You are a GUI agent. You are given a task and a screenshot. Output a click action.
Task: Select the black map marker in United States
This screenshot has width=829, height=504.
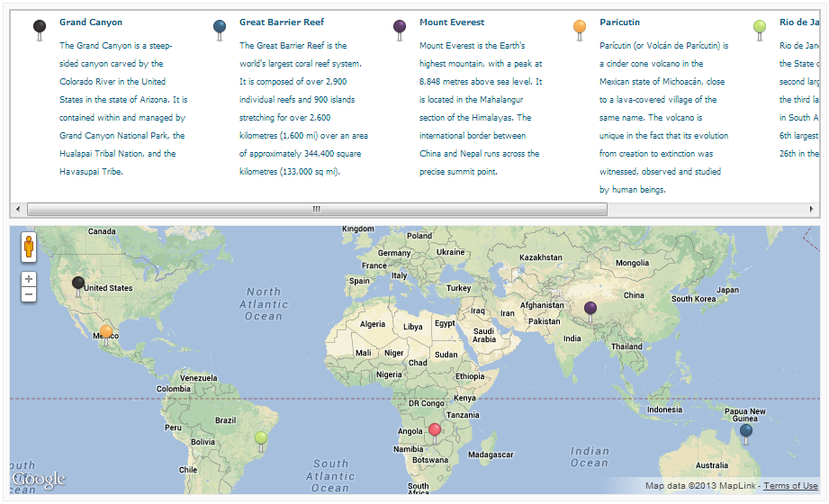coord(78,286)
